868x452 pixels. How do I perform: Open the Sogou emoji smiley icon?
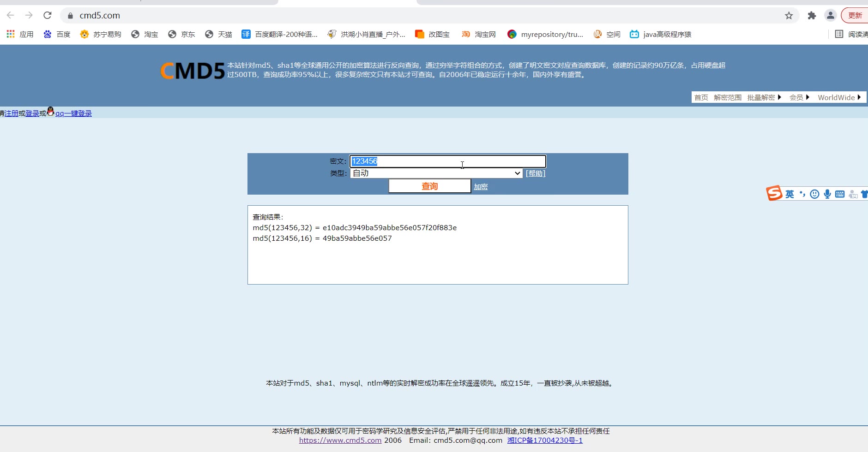(815, 194)
